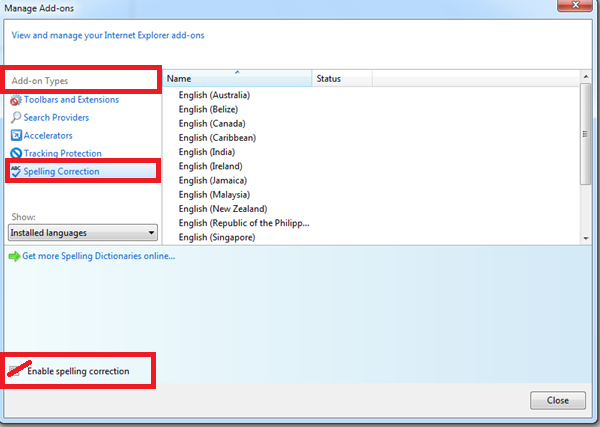600x427 pixels.
Task: Click the Search Providers magnifier icon
Action: coord(16,117)
